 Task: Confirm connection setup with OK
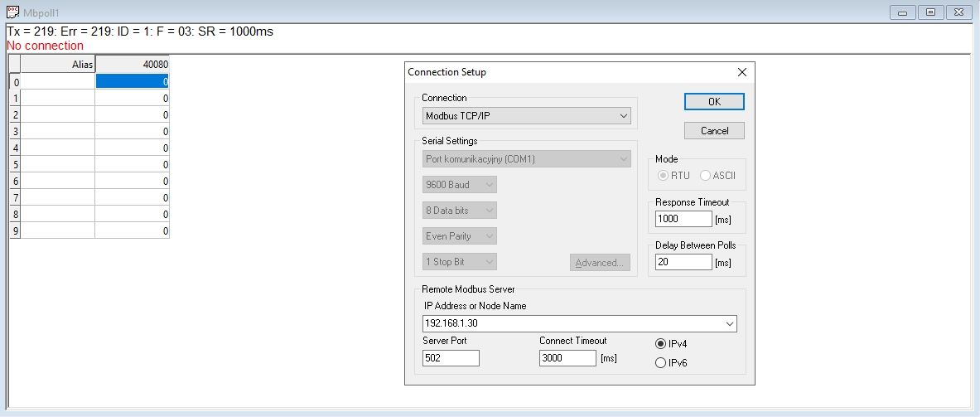coord(714,101)
